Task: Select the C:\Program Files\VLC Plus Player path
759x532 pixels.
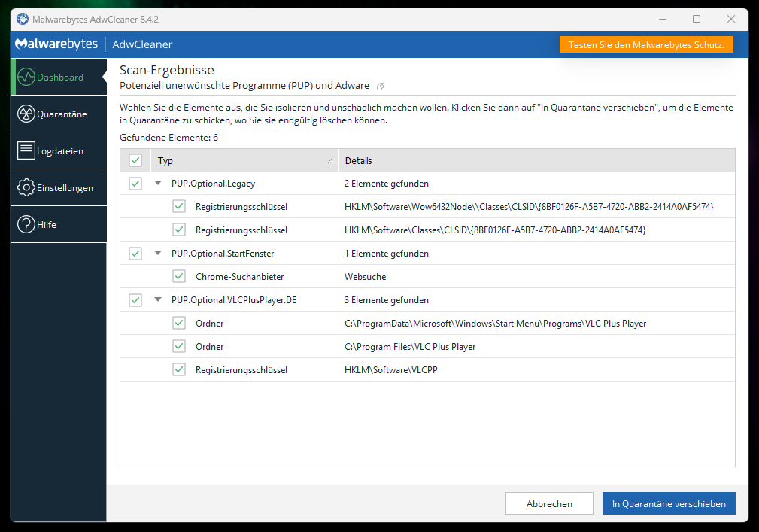Action: pos(410,347)
